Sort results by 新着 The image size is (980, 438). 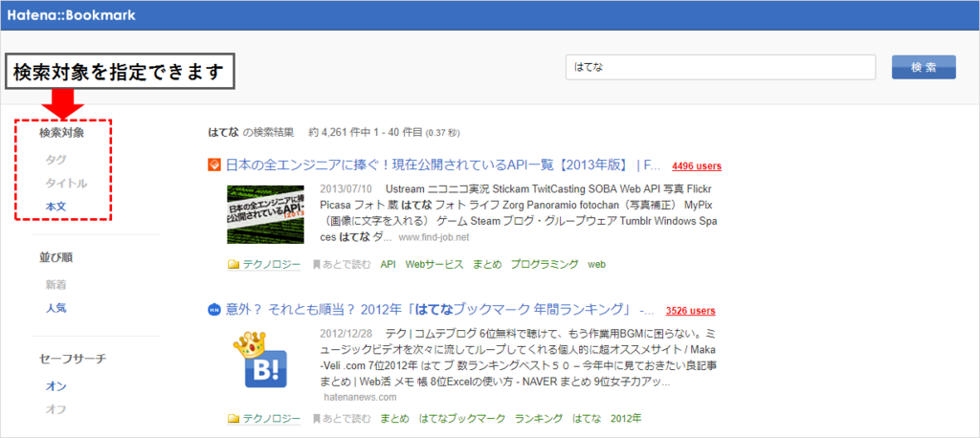tap(56, 285)
